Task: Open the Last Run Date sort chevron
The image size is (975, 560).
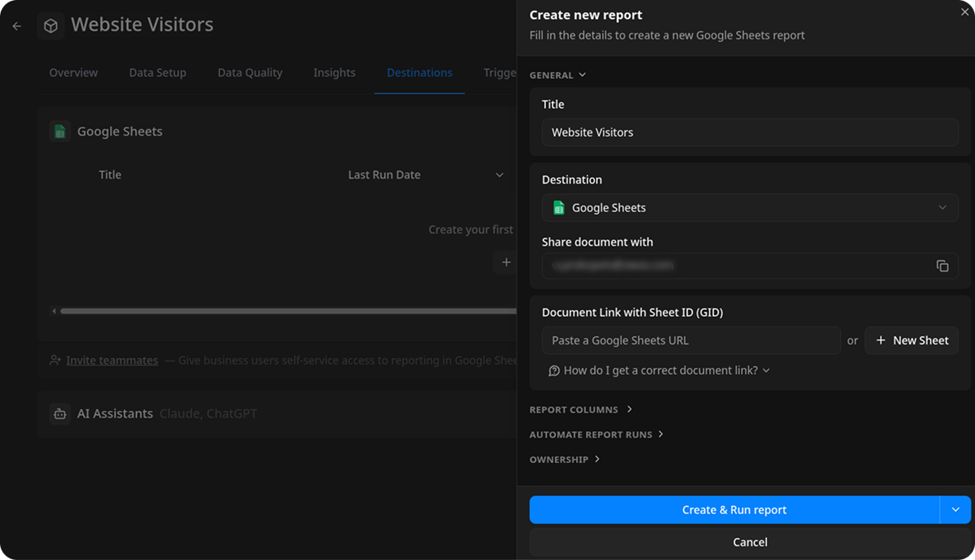Action: (500, 175)
